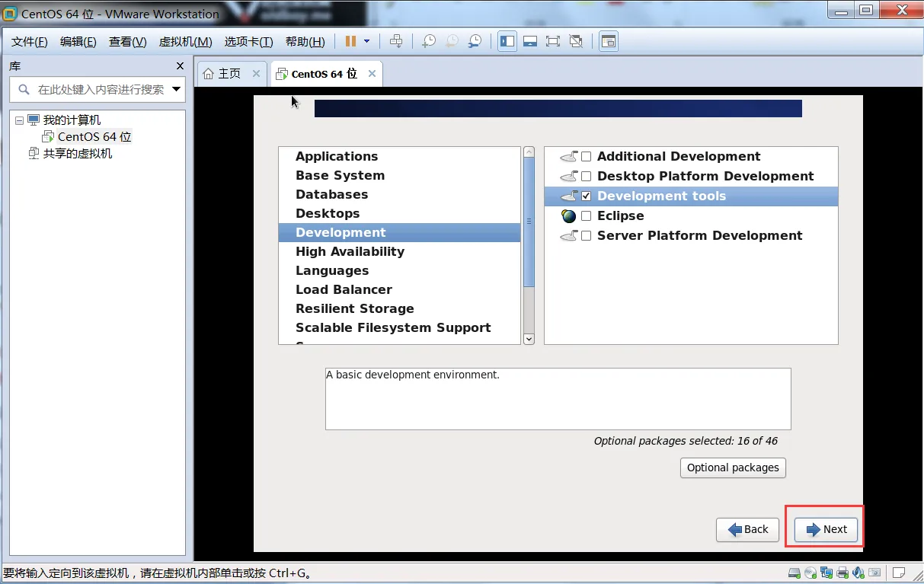
Task: Open the 选项卡(T) menu
Action: (x=248, y=41)
